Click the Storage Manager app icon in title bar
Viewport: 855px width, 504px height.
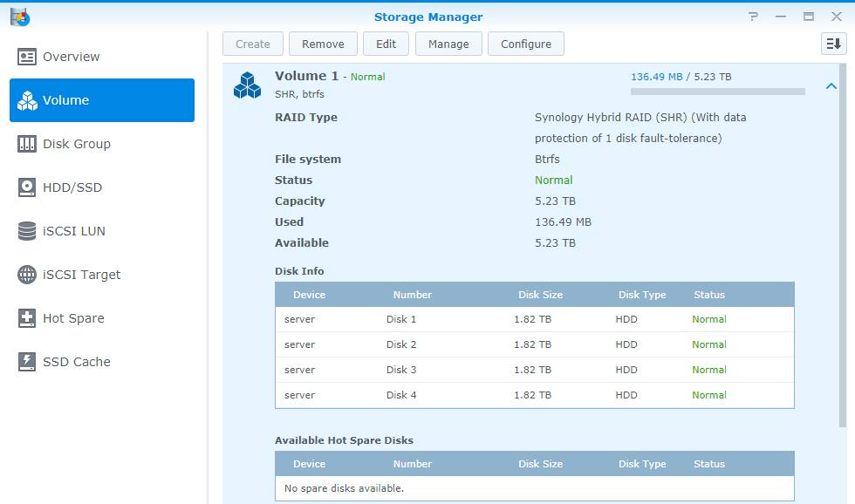click(x=20, y=17)
